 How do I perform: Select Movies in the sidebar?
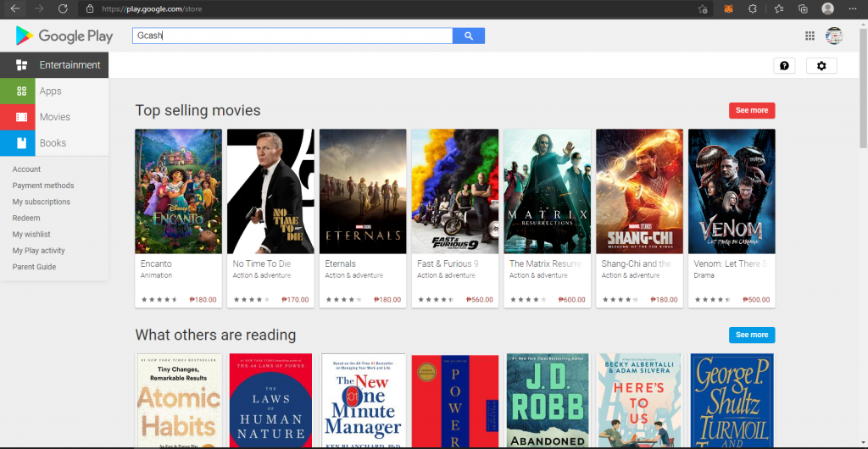pyautogui.click(x=54, y=117)
